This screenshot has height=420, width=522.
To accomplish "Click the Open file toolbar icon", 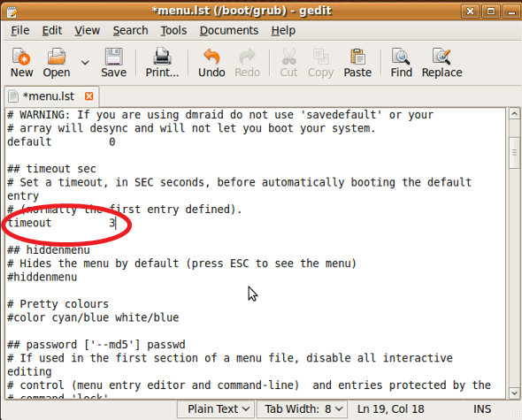I will pos(57,63).
